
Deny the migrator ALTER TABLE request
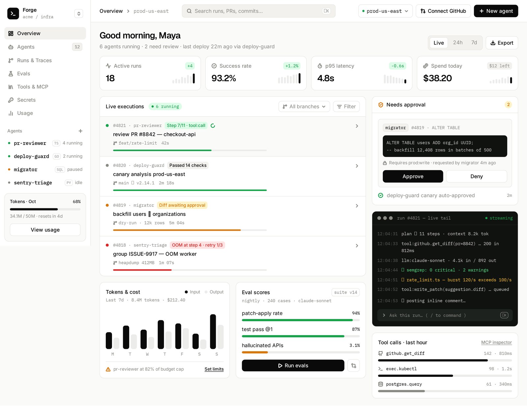(x=477, y=176)
